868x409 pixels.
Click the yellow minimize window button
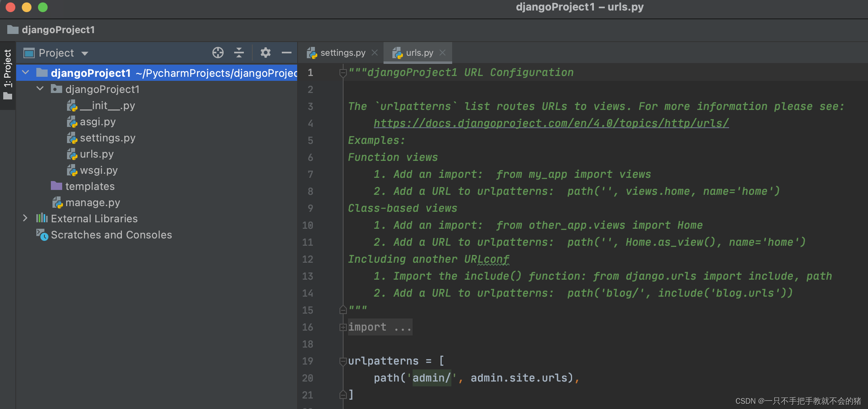(26, 7)
